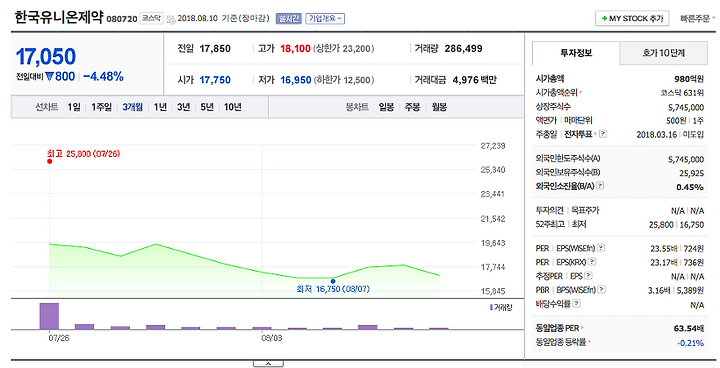Open the 기업개요 company overview dropdown
The image size is (720, 368).
(325, 18)
